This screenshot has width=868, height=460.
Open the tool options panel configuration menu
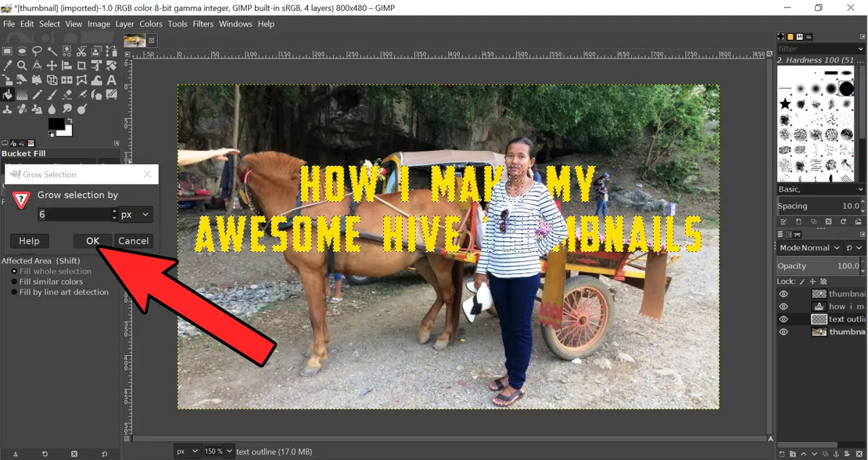[117, 143]
